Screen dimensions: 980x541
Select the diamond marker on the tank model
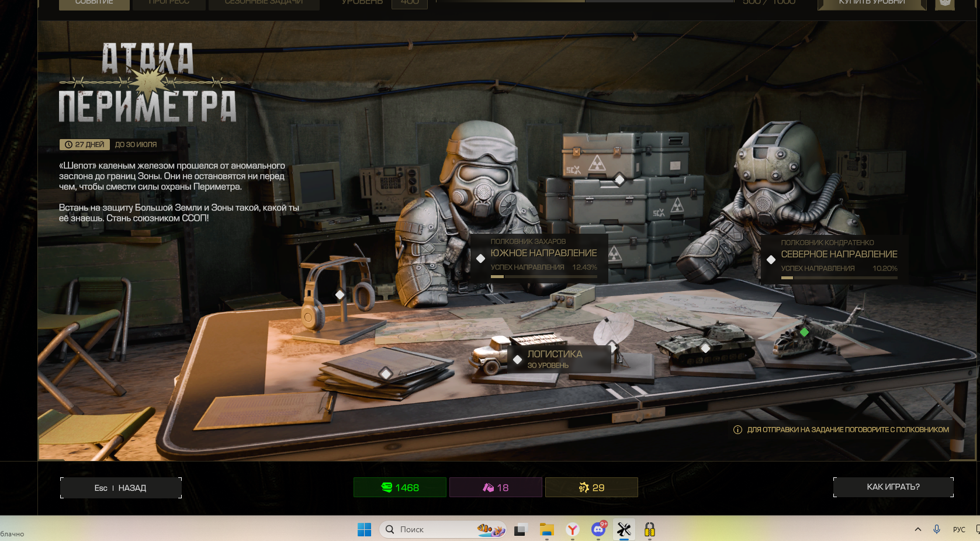click(705, 348)
